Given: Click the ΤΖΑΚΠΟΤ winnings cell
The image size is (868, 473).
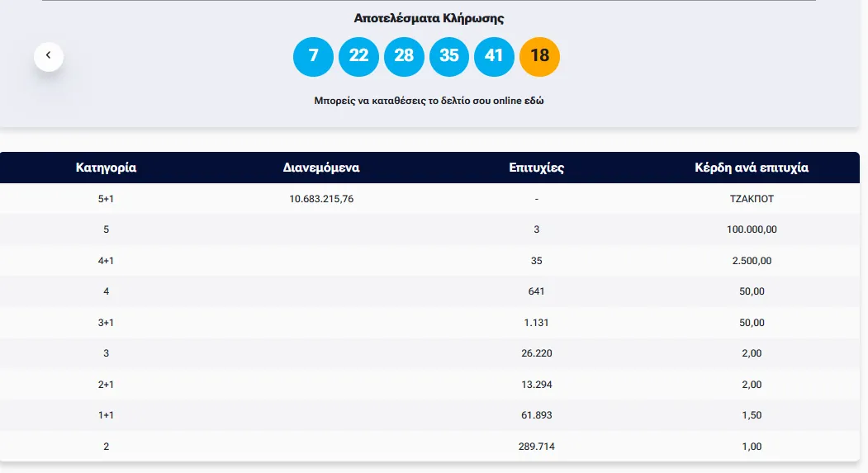Looking at the screenshot, I should pyautogui.click(x=752, y=199).
